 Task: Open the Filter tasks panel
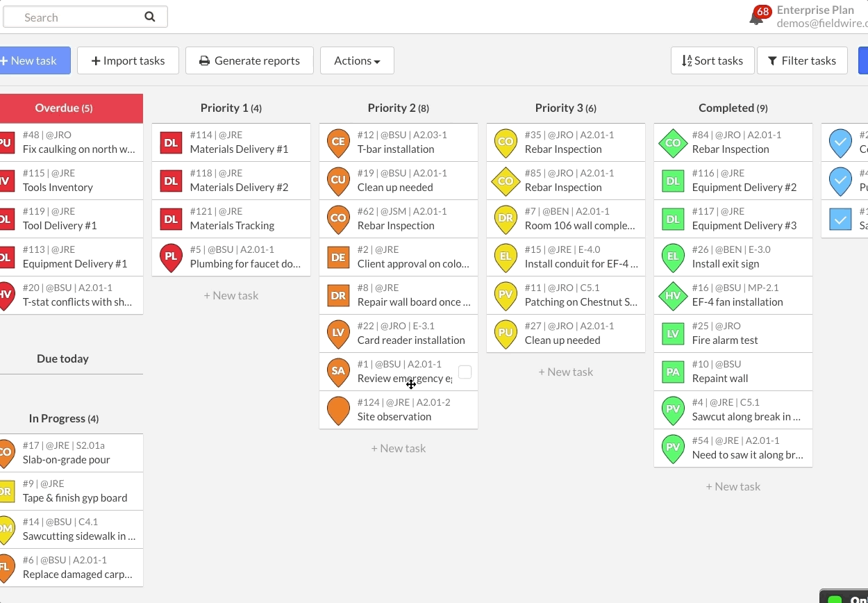(801, 60)
